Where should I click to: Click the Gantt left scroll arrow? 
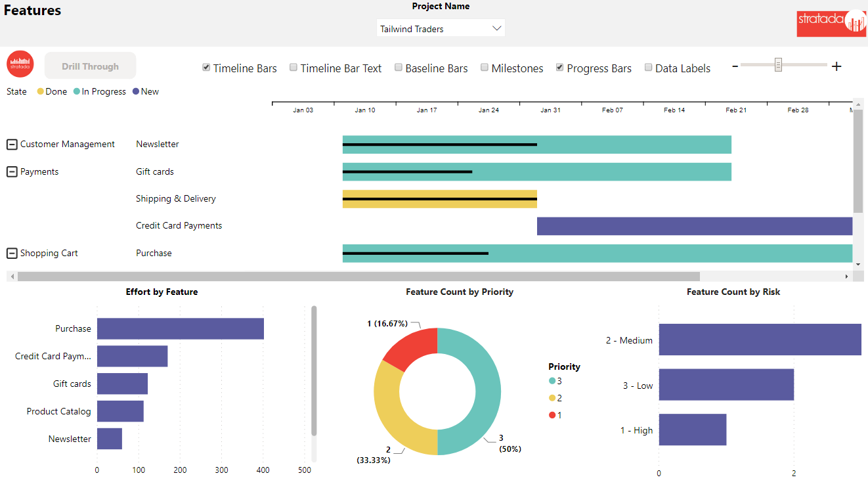12,277
